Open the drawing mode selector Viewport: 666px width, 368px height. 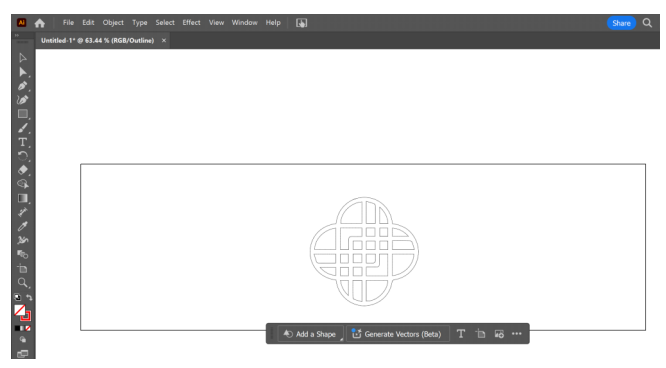tap(23, 340)
